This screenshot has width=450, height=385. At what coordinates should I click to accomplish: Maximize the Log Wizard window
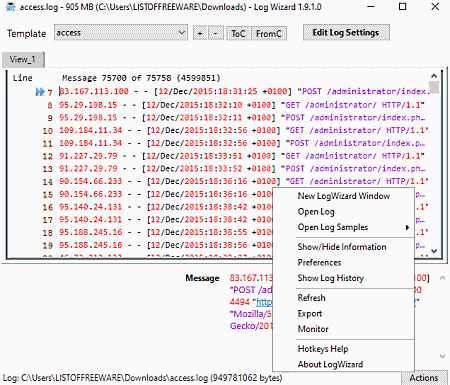pos(403,7)
